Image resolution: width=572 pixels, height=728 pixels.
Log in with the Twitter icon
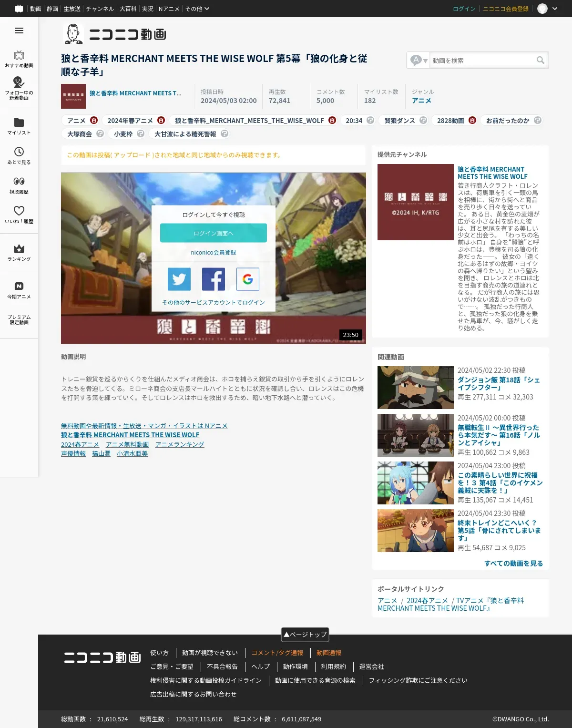[179, 279]
